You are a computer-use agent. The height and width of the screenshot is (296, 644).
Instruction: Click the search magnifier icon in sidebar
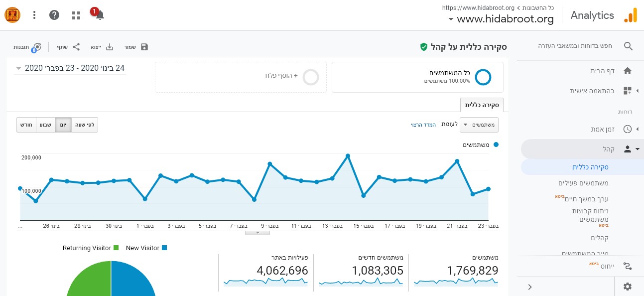coord(628,46)
